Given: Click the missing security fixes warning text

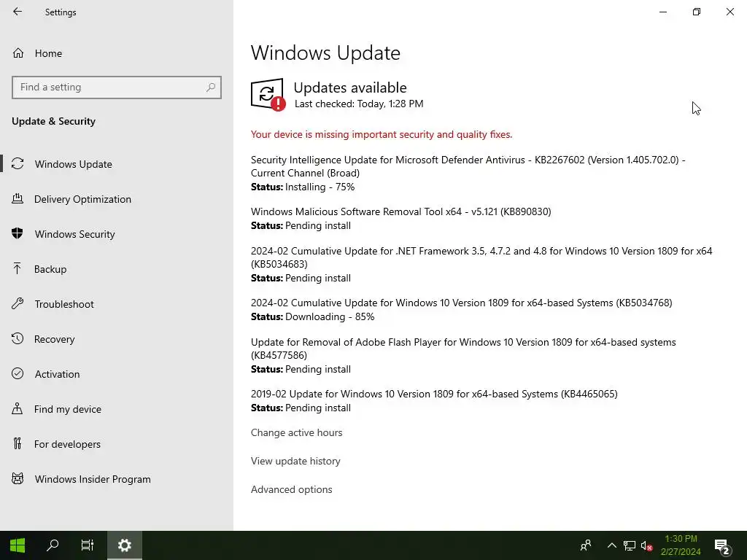Looking at the screenshot, I should 381,134.
